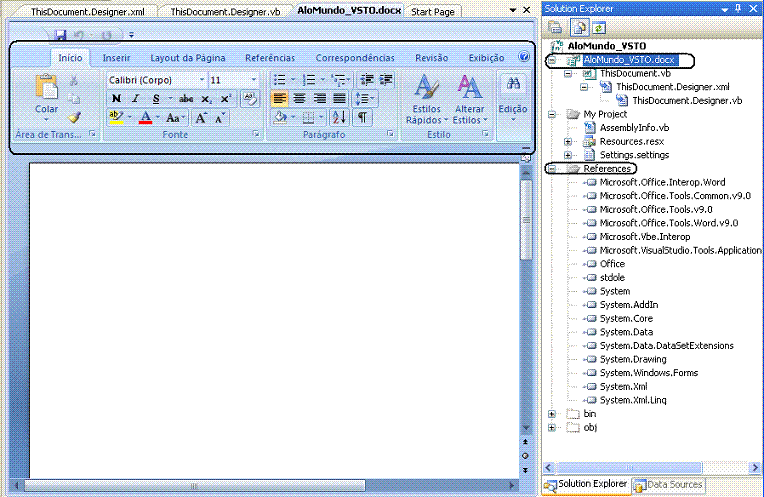
Task: Click the show paragraph marks icon
Action: click(x=363, y=117)
